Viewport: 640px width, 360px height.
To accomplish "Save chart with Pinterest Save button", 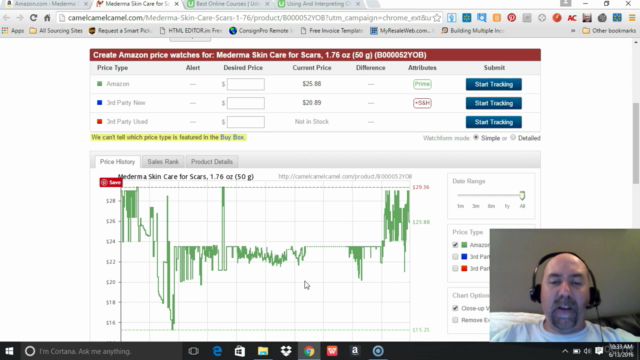I will tap(111, 182).
